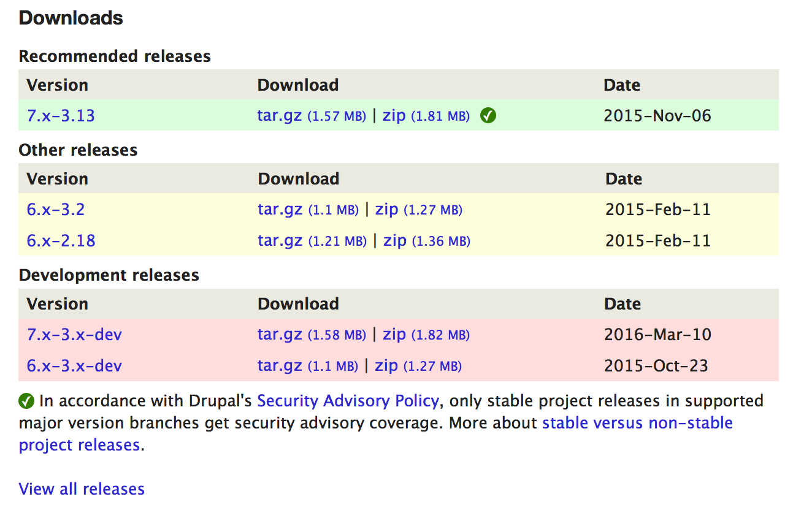Download the tar.gz for version 6.x-2.18
Screen dimensions: 812x521
click(279, 240)
